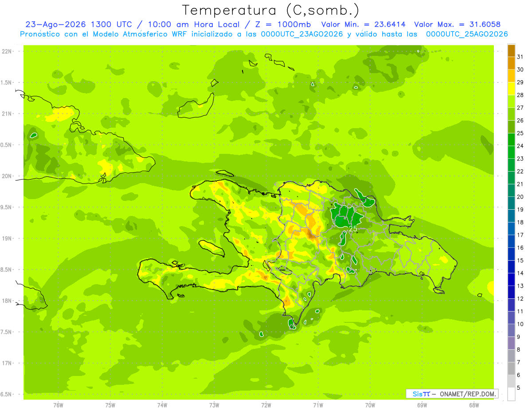Click the "71W" longitude axis label
The image size is (532, 411).
318,405
